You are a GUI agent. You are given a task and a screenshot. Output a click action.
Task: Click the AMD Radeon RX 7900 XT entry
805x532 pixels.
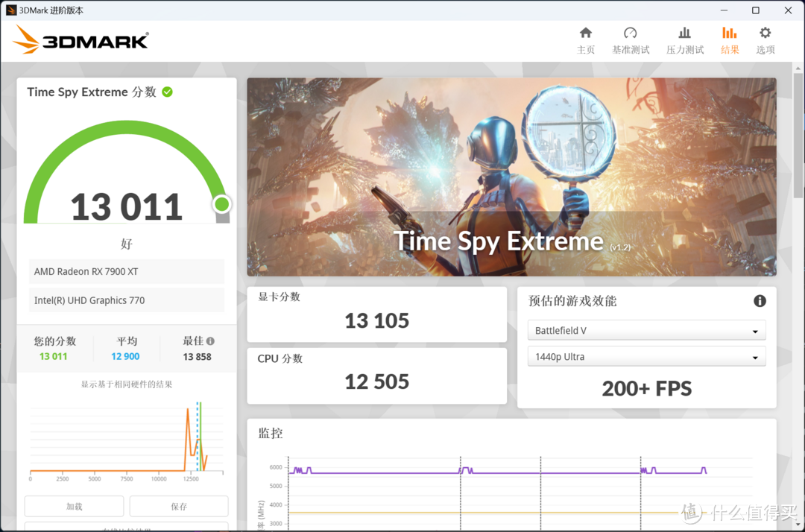(126, 271)
